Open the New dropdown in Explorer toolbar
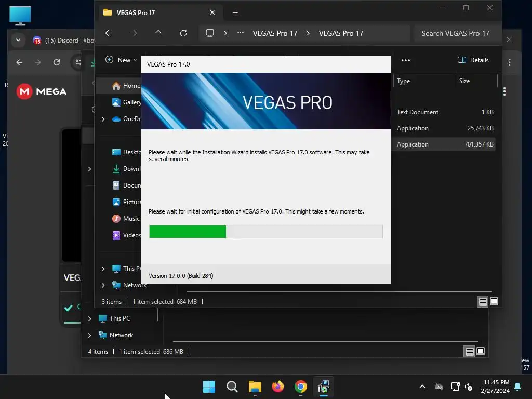 pyautogui.click(x=121, y=60)
